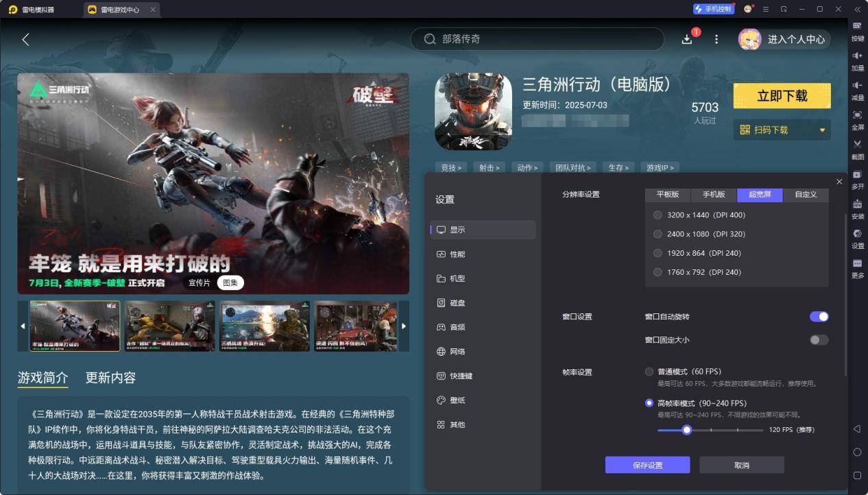Screen dimensions: 868x495
Task: Switch to 自定义 resolution tab
Action: tap(806, 195)
